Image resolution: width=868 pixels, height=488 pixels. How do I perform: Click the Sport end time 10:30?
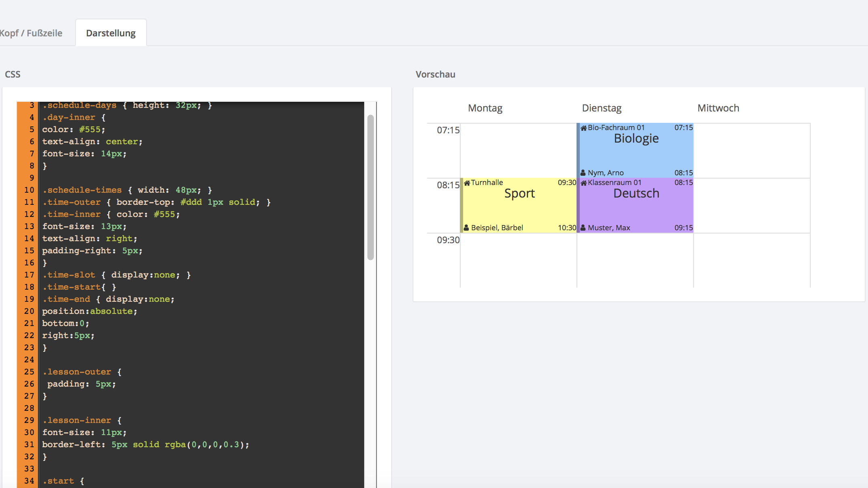(567, 228)
